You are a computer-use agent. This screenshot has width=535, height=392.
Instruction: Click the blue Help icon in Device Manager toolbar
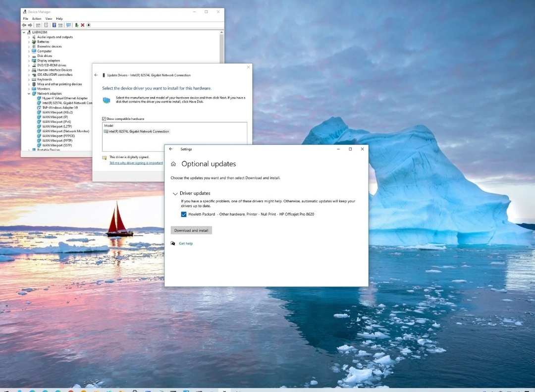[54, 25]
